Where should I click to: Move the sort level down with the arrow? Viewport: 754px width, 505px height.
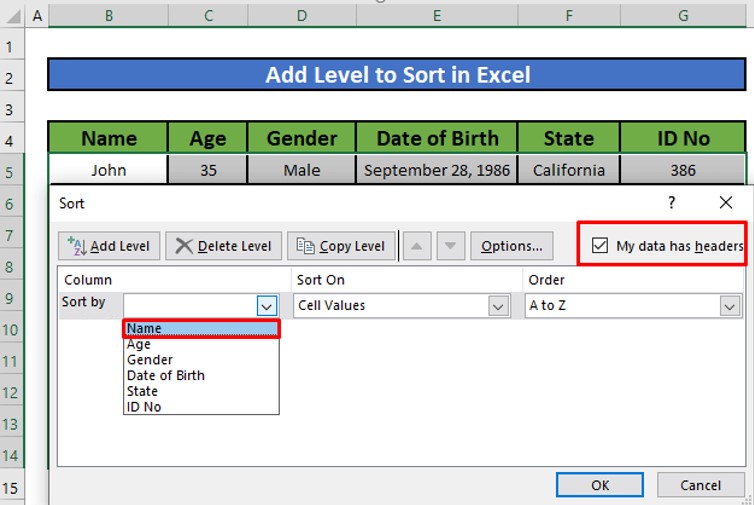[x=451, y=246]
